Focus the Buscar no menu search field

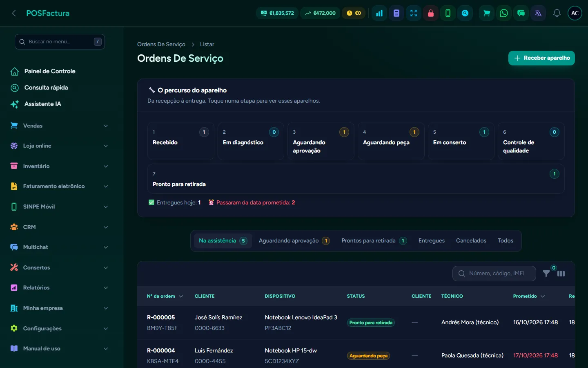(60, 42)
